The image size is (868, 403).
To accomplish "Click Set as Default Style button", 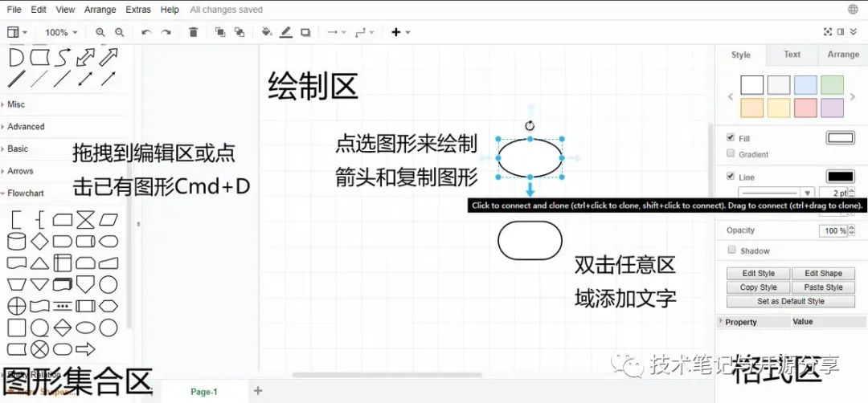I will click(791, 301).
